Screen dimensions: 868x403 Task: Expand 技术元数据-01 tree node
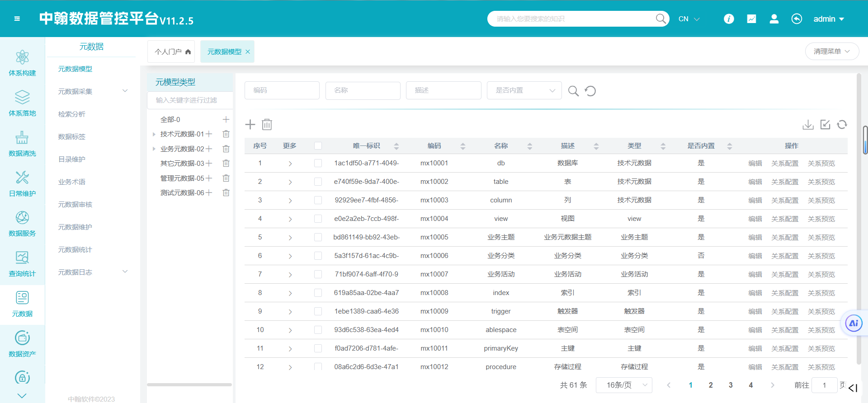(154, 134)
